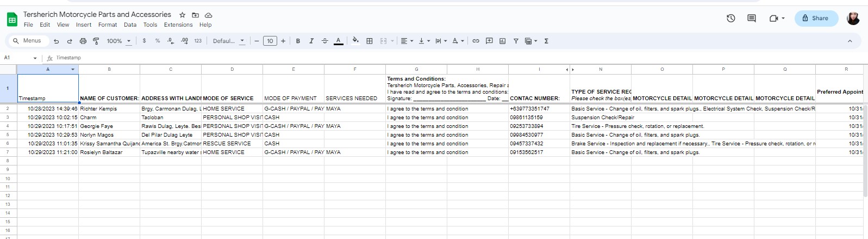Click the Share button
The width and height of the screenshot is (868, 239).
point(815,18)
